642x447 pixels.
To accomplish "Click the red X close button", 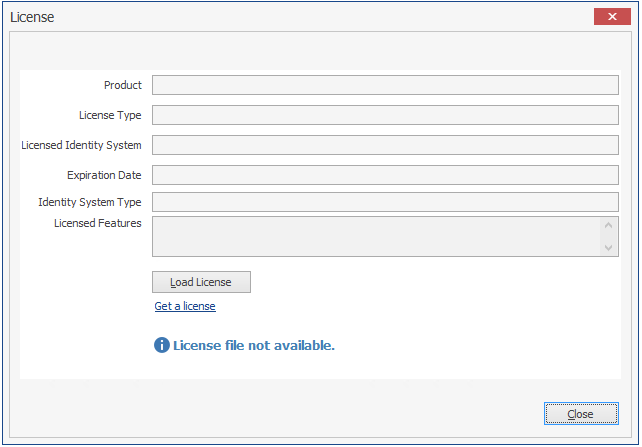I will 611,16.
